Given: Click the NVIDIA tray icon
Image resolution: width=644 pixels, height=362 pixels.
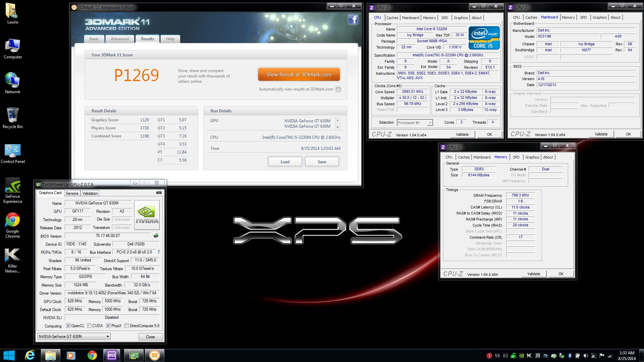Looking at the screenshot, I should point(522,356).
